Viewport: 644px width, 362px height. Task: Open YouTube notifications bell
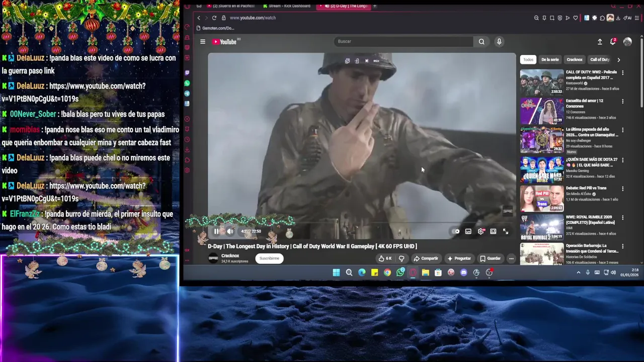click(x=613, y=42)
